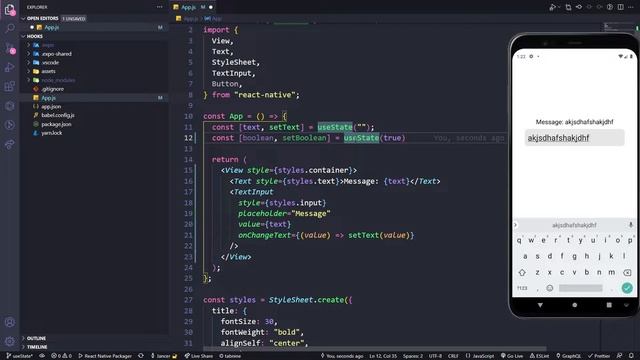The height and width of the screenshot is (360, 640).
Task: Click Ln 12, Col 35 cursor position
Action: click(383, 356)
